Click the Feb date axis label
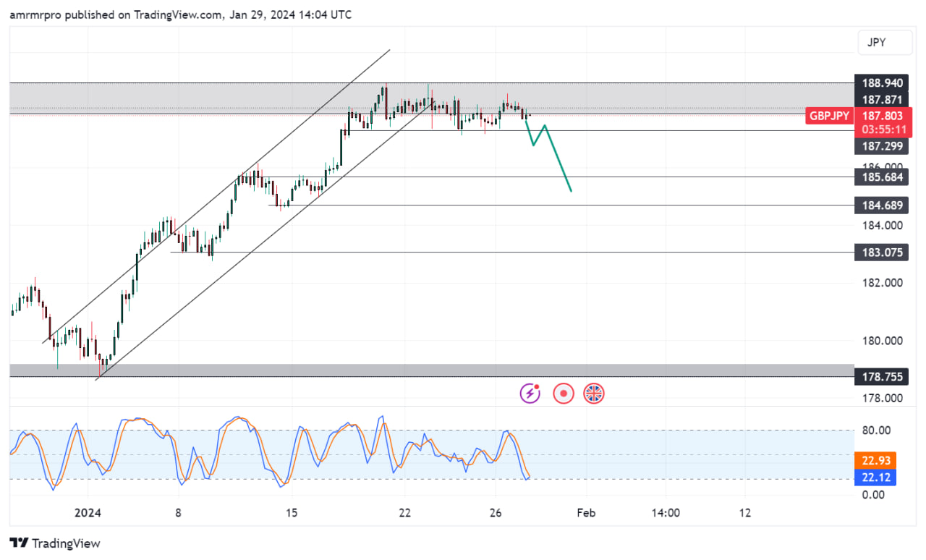Image resolution: width=926 pixels, height=560 pixels. pyautogui.click(x=586, y=513)
